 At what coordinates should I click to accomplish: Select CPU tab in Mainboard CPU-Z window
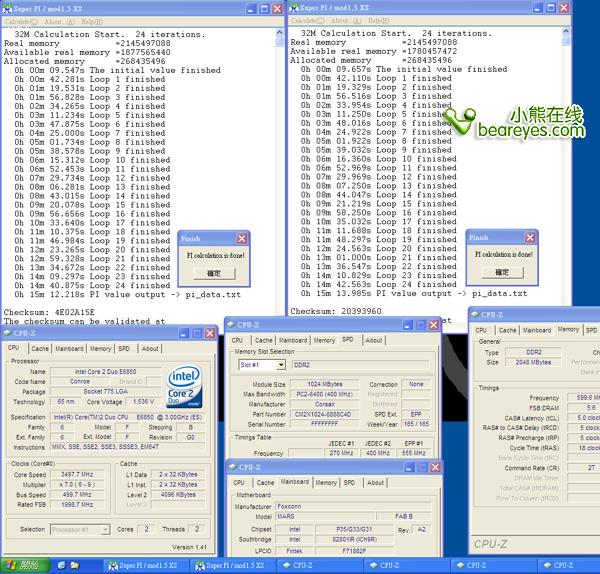(x=239, y=483)
